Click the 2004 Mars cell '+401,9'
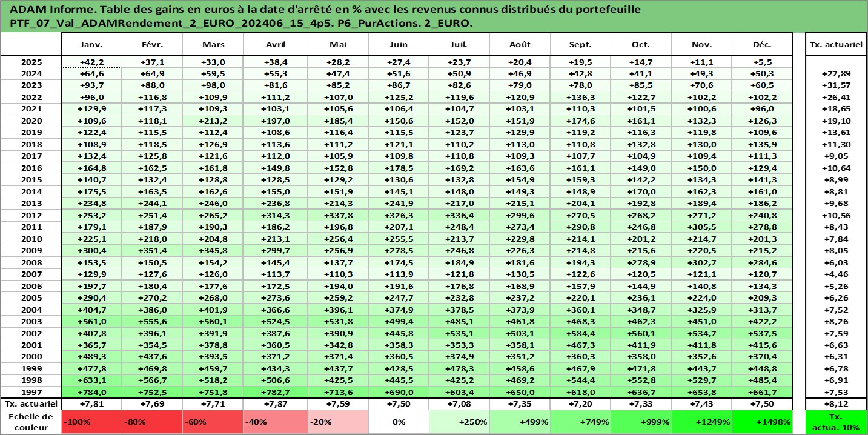This screenshot has height=435, width=868. pyautogui.click(x=213, y=309)
